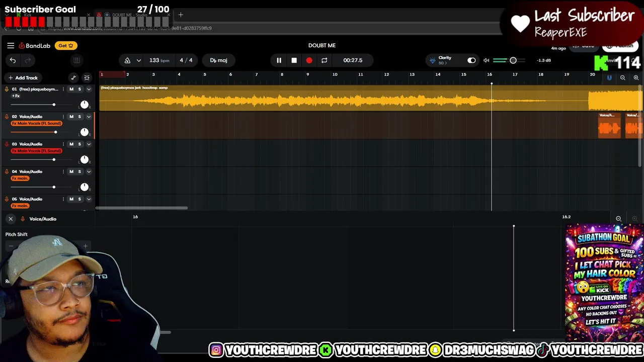Solo track 02 Voice/Audio
The width and height of the screenshot is (644, 362).
[79, 117]
